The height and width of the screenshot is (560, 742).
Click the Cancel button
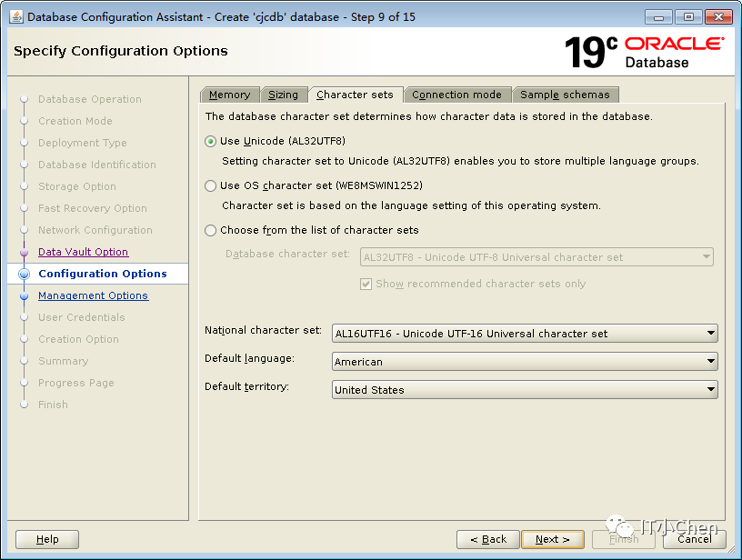(694, 539)
